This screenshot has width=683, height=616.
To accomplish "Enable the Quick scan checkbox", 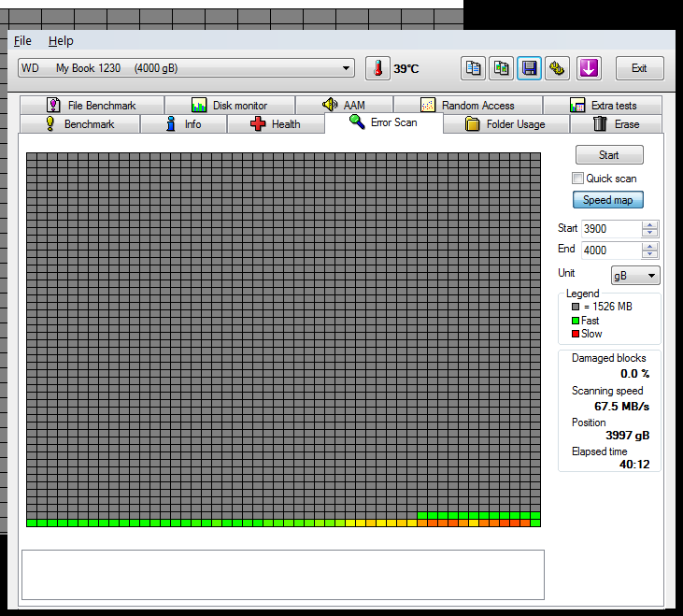I will point(577,179).
